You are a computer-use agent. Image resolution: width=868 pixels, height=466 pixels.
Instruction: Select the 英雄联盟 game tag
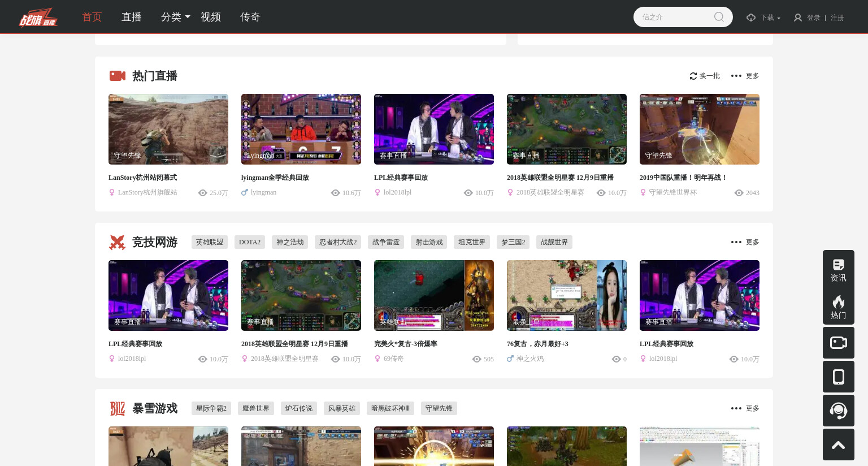[210, 242]
